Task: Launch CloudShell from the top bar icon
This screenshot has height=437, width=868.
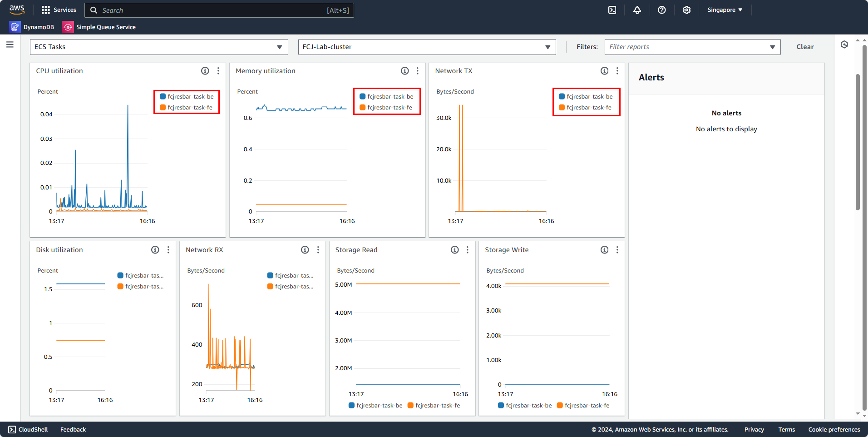Action: click(x=612, y=10)
